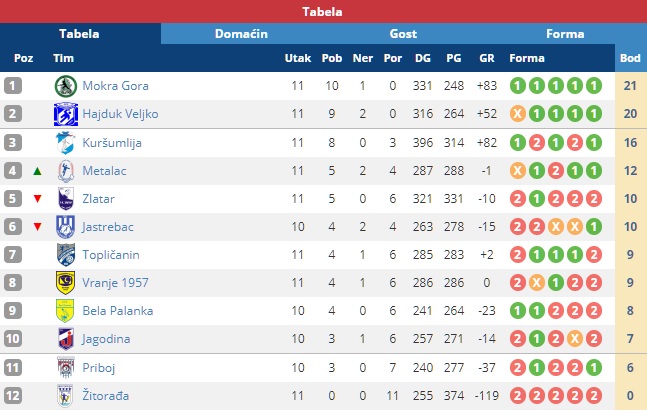Click the Utak column header
Image resolution: width=647 pixels, height=411 pixels.
point(297,58)
